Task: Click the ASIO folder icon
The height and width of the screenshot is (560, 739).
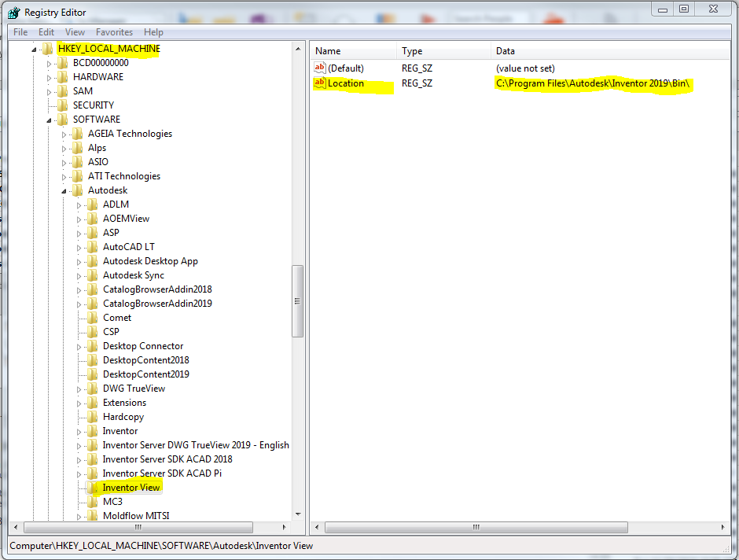Action: (x=78, y=162)
